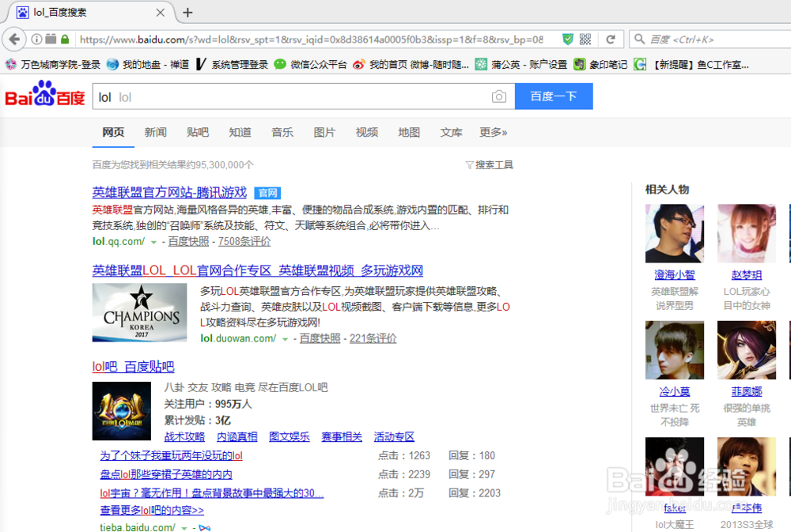
Task: Click 查看更多lol吧的内容>> link
Action: [x=152, y=511]
